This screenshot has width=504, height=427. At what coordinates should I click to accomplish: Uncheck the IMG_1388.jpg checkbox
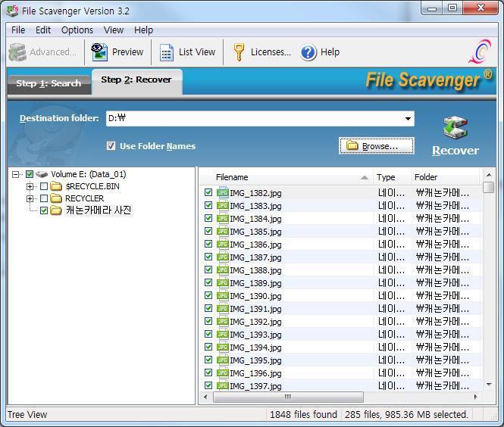click(x=208, y=270)
